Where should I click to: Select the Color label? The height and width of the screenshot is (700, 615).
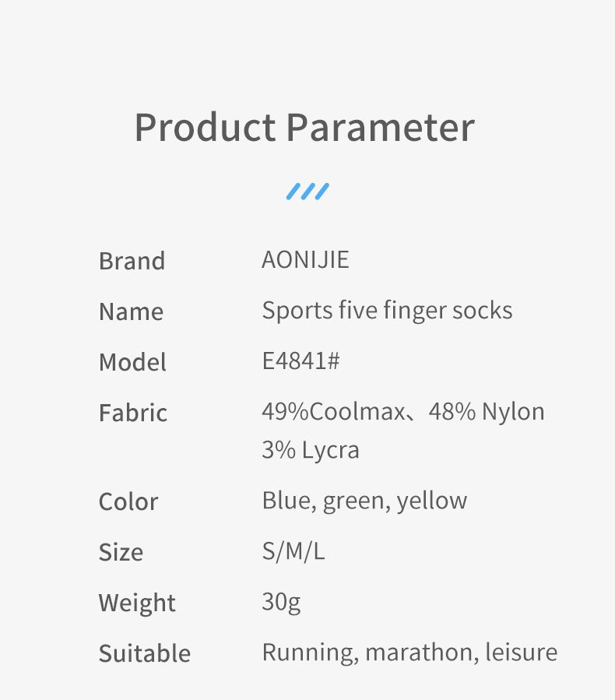[x=128, y=501]
